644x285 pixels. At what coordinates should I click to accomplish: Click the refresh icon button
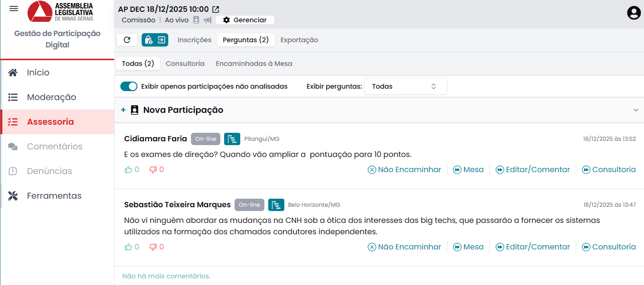[127, 40]
